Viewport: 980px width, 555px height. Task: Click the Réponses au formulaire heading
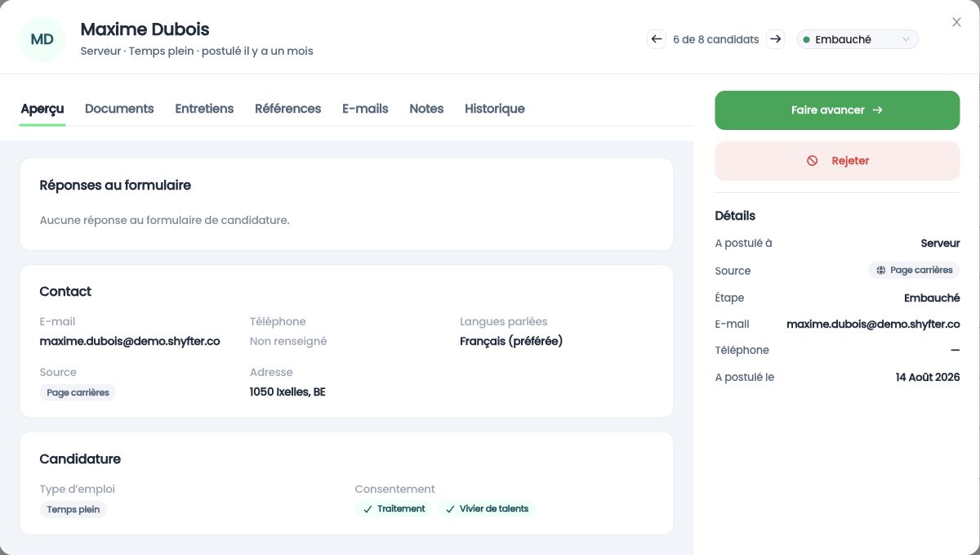click(115, 186)
